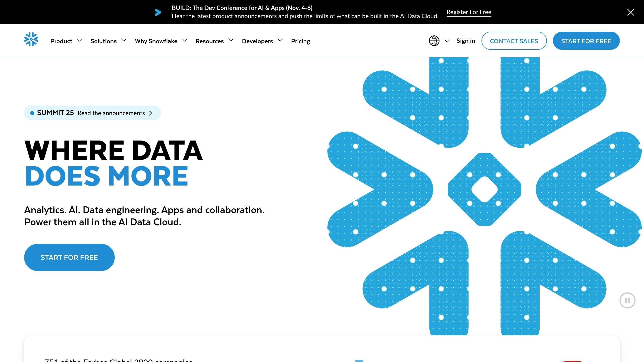Expand the Product menu chevron
644x362 pixels.
pyautogui.click(x=79, y=40)
